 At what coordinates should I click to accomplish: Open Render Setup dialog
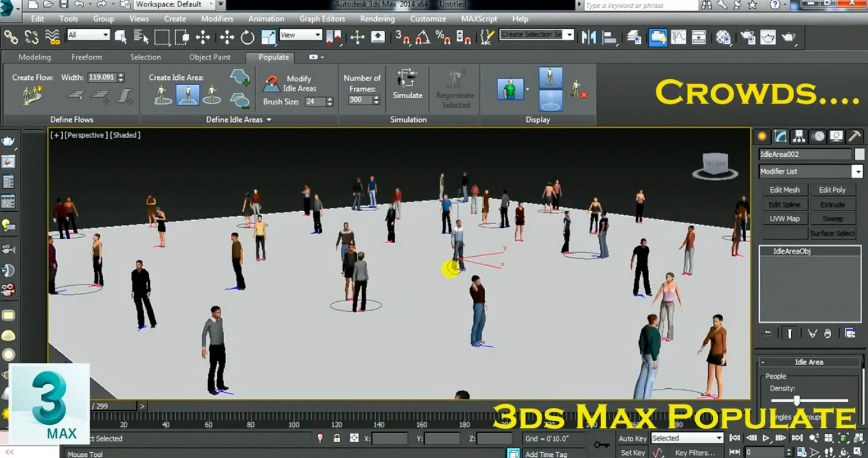click(747, 37)
